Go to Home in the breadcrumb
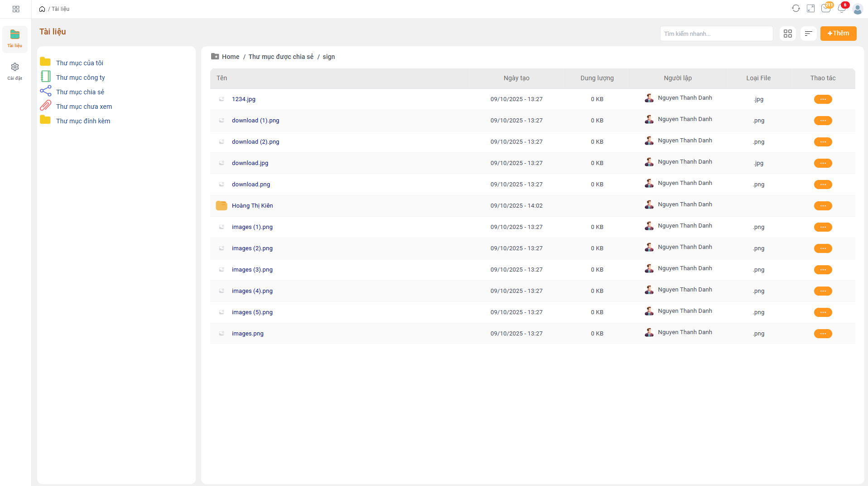868x486 pixels. pos(230,57)
